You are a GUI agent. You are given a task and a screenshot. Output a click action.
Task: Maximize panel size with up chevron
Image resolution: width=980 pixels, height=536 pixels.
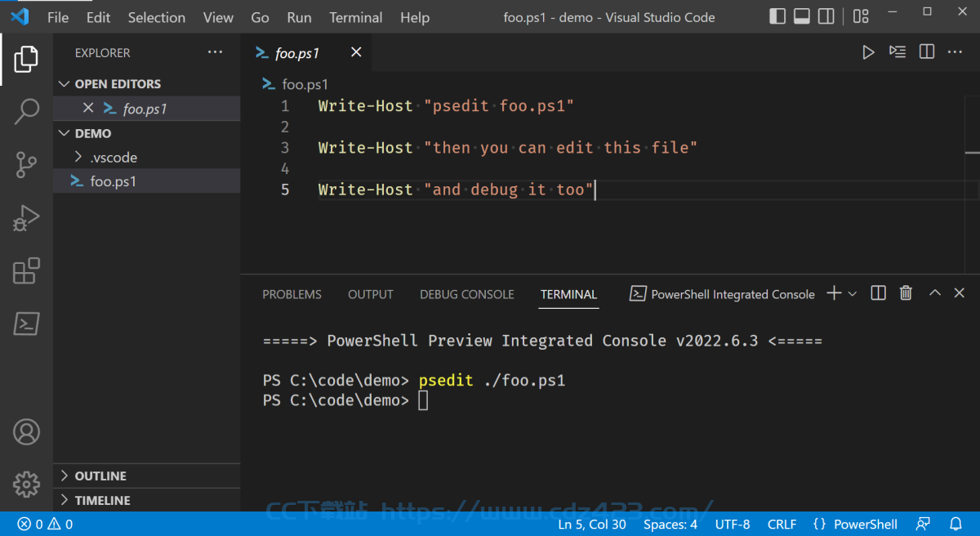(x=935, y=293)
